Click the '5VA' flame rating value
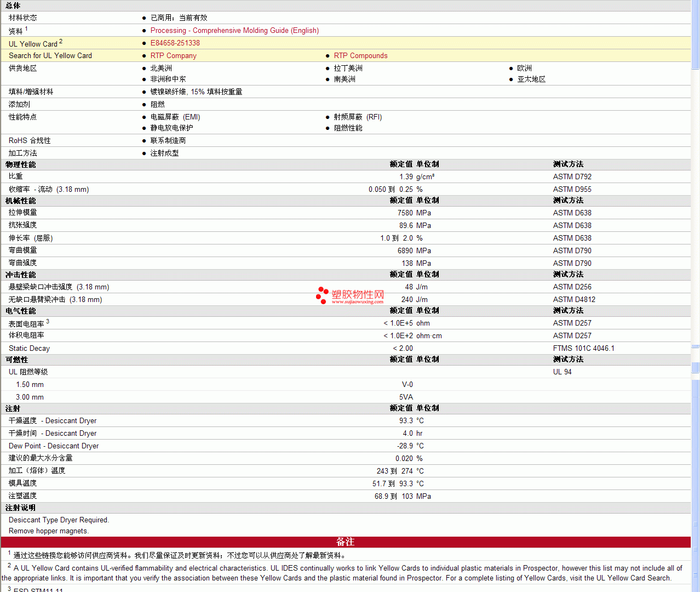Screen dimensions: 700x592 point(406,397)
